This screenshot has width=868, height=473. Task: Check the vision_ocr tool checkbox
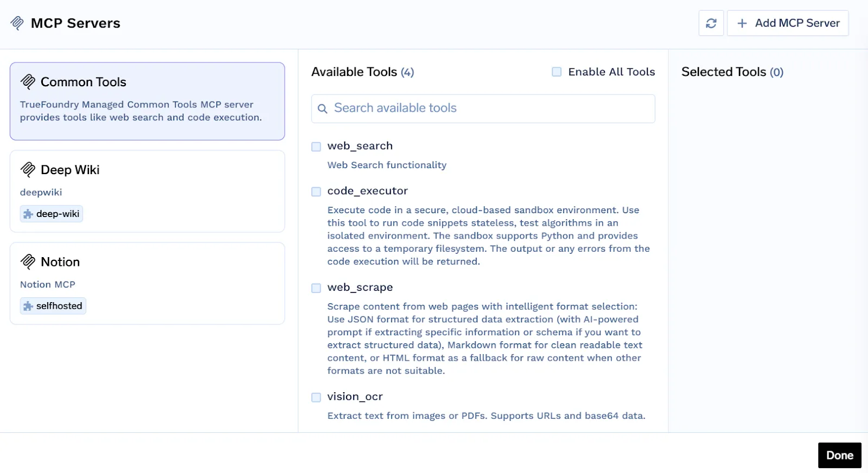coord(316,397)
